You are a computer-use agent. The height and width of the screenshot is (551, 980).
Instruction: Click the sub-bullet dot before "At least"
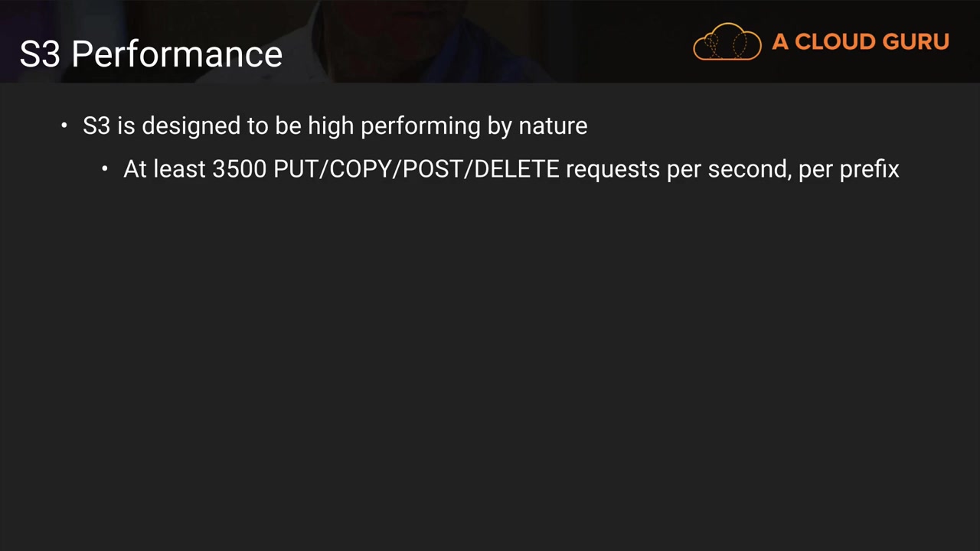coord(105,169)
